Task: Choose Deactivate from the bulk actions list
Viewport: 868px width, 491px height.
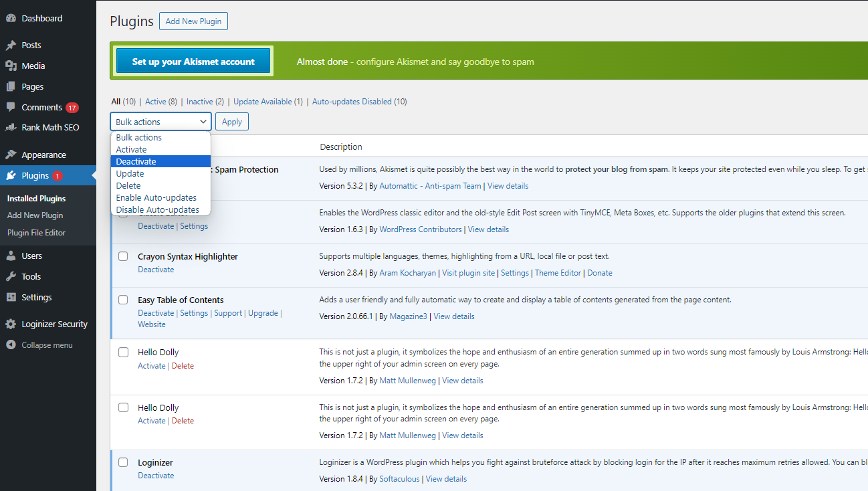Action: 136,161
